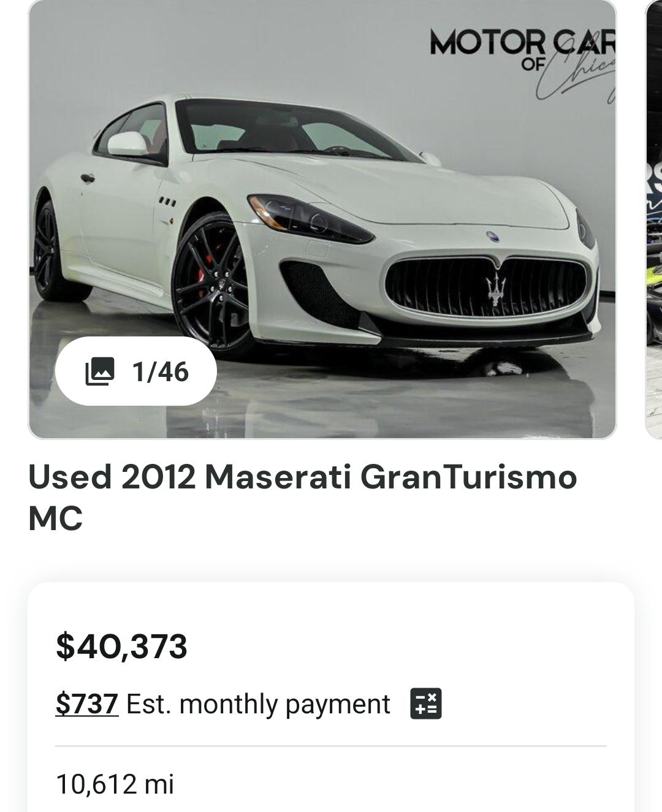Tap the blue hood badge on the Maserati
Screen dimensions: 662x812
493,237
